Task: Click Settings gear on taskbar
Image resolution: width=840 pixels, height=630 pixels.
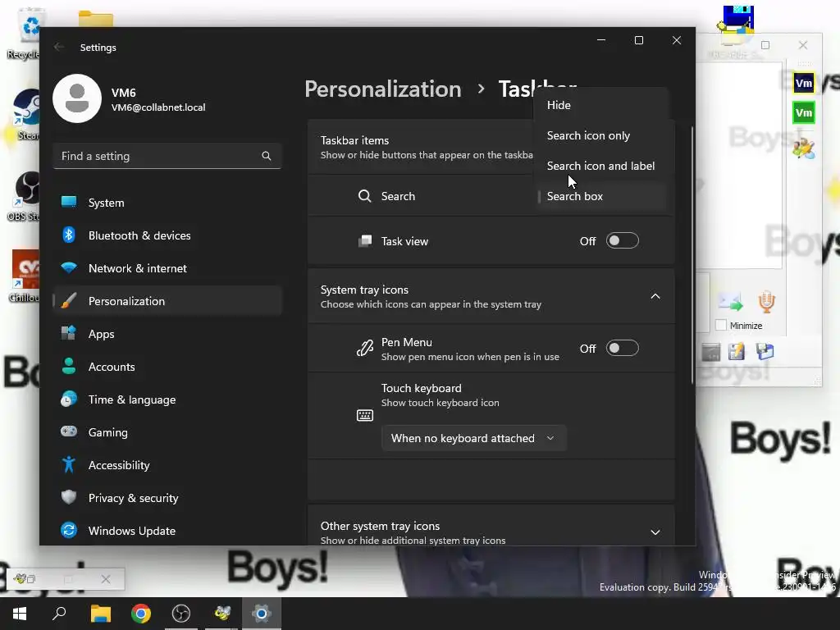Action: coord(262,614)
